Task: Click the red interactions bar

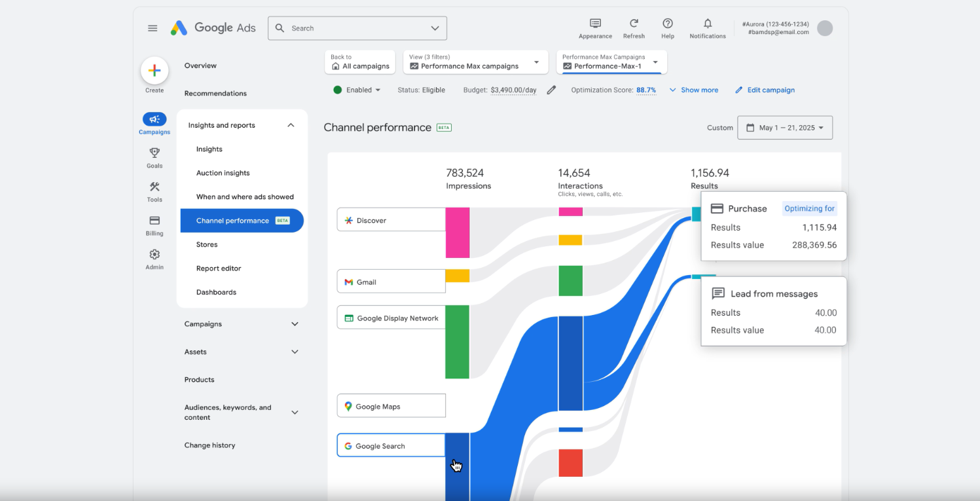Action: pos(570,462)
